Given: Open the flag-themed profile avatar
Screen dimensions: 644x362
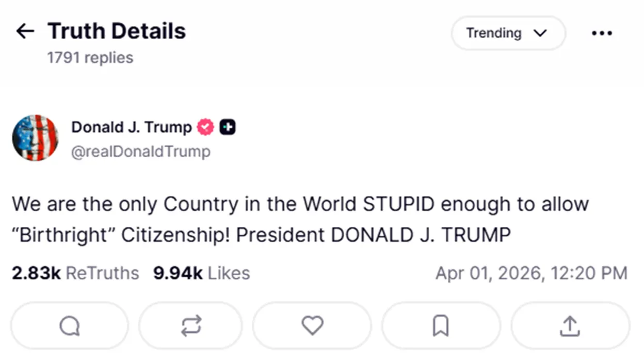Looking at the screenshot, I should (35, 138).
